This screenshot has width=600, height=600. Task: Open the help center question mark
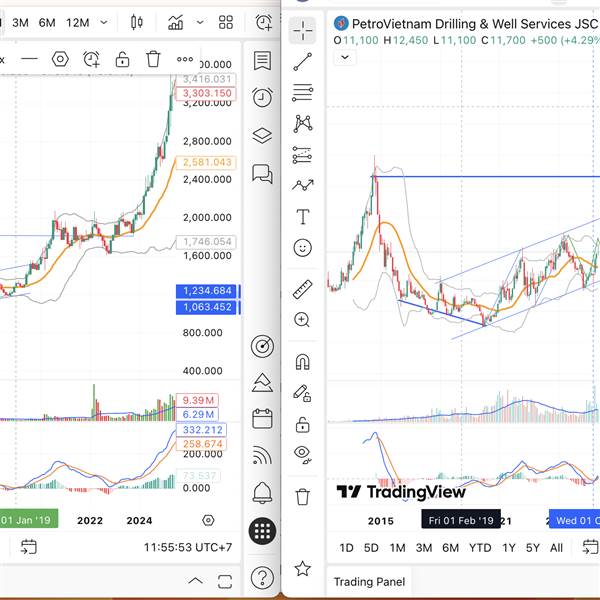click(x=262, y=577)
